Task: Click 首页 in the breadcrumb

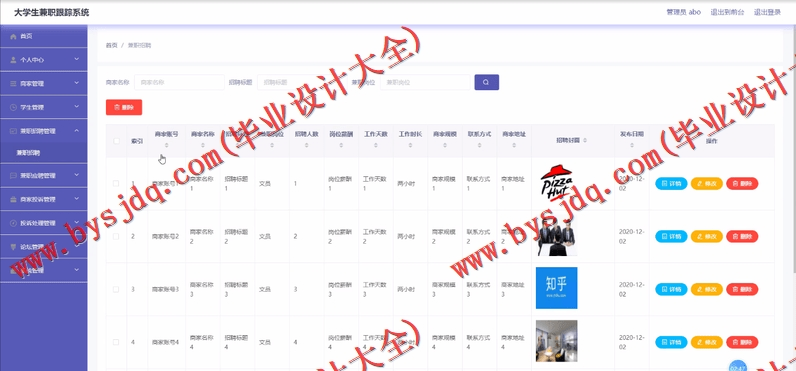Action: pos(111,45)
